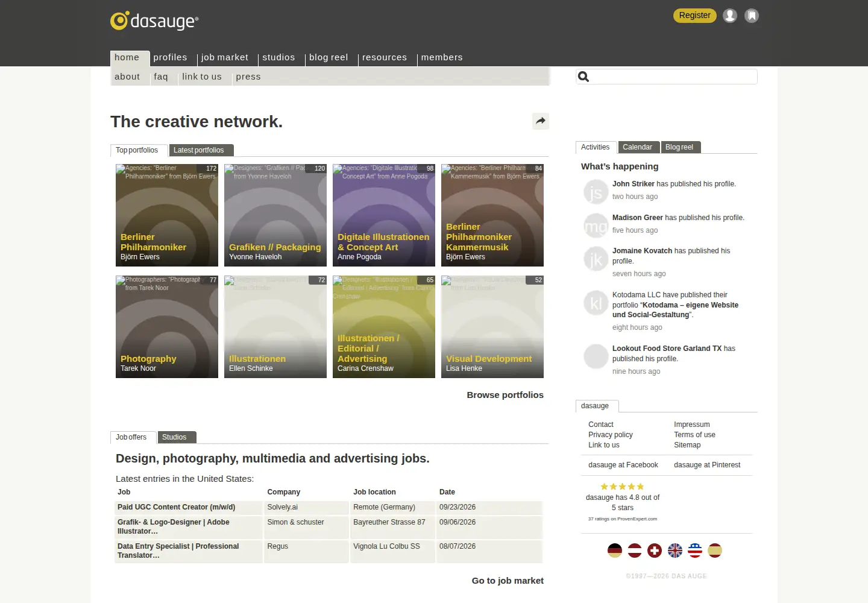Viewport: 868px width, 603px height.
Task: Click the share arrow icon
Action: 541,121
